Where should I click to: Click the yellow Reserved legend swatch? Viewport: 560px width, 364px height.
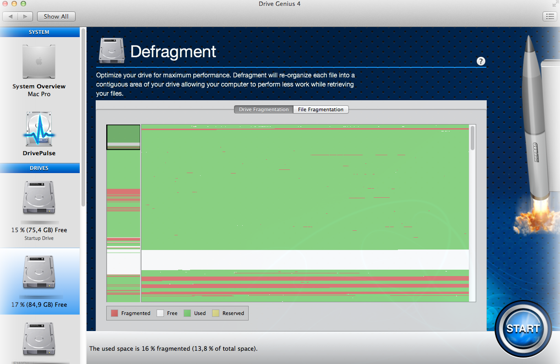(x=215, y=313)
